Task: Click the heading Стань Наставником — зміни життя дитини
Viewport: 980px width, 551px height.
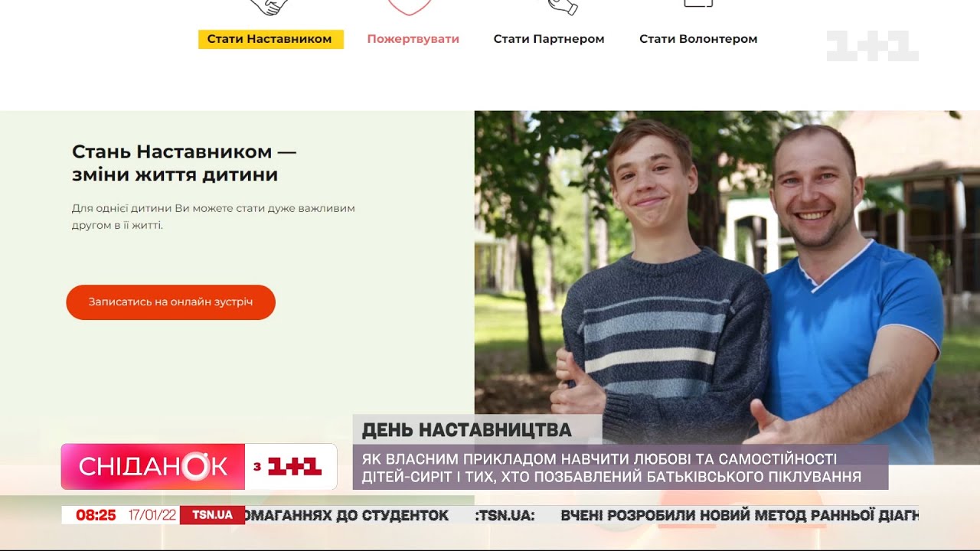Action: pyautogui.click(x=184, y=163)
